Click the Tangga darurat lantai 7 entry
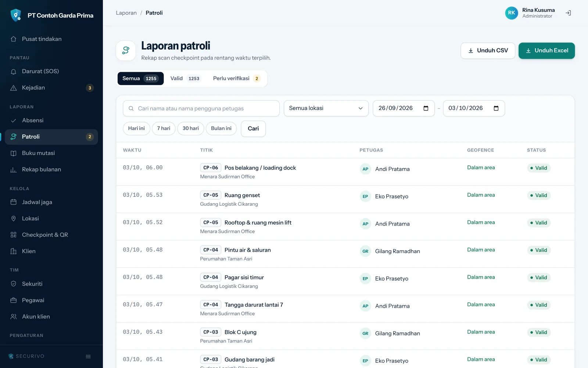Image resolution: width=588 pixels, height=368 pixels. (x=254, y=305)
